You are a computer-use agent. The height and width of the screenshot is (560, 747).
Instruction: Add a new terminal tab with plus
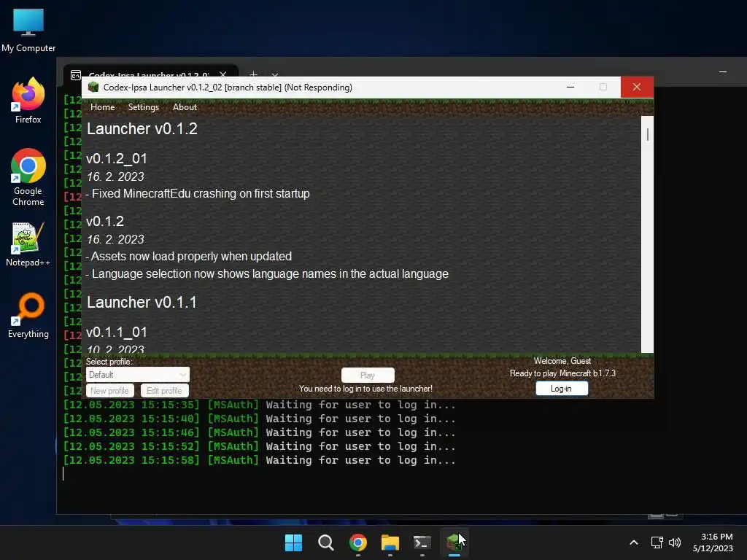click(253, 74)
